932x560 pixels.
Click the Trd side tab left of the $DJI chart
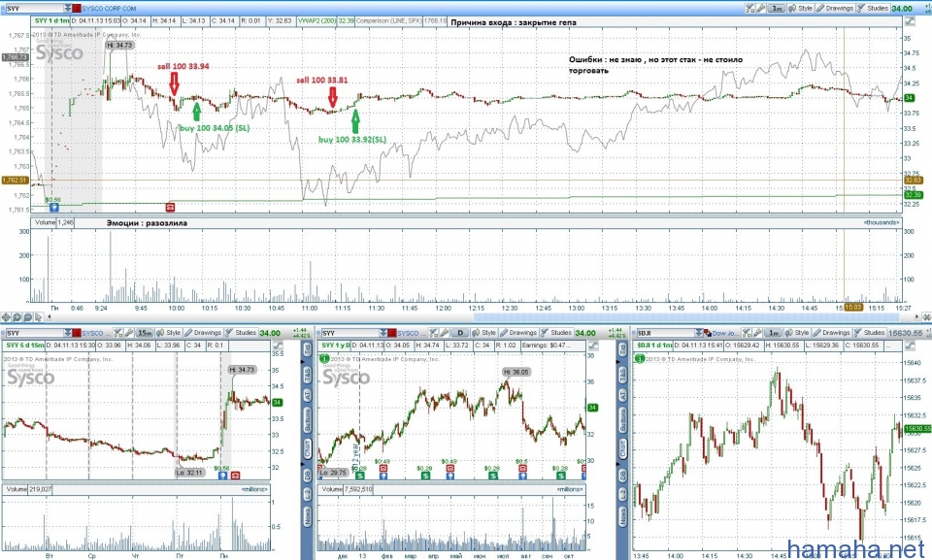click(x=622, y=350)
